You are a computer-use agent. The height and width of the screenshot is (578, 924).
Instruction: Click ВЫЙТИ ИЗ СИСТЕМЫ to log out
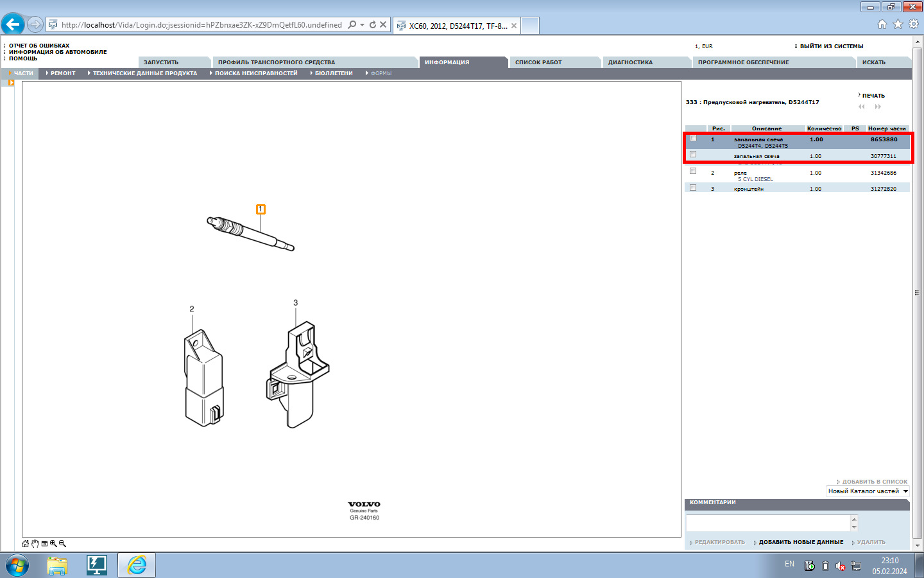click(x=832, y=46)
